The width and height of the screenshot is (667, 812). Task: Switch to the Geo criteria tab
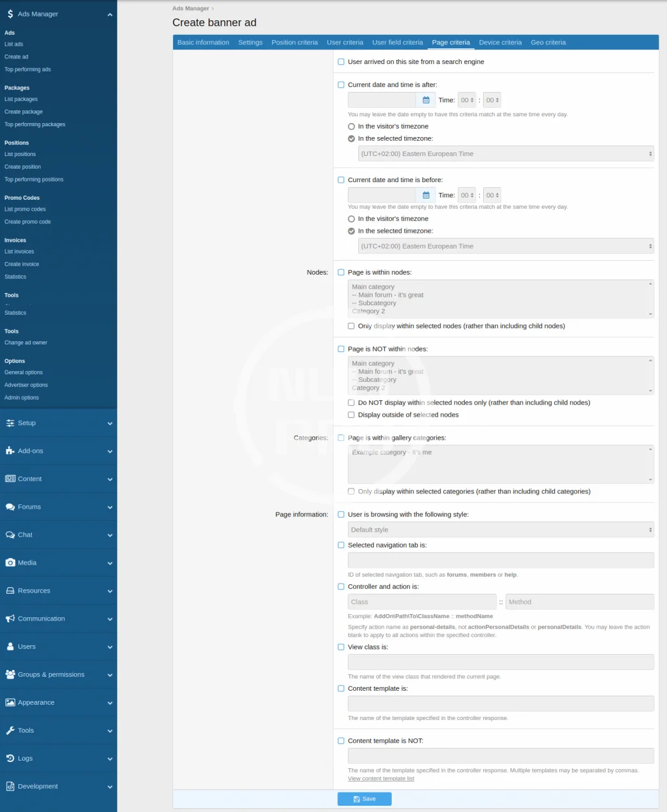tap(548, 43)
